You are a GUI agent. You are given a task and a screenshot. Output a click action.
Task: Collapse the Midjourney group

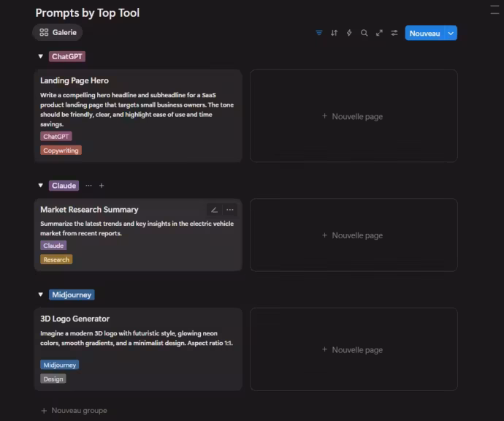[40, 295]
